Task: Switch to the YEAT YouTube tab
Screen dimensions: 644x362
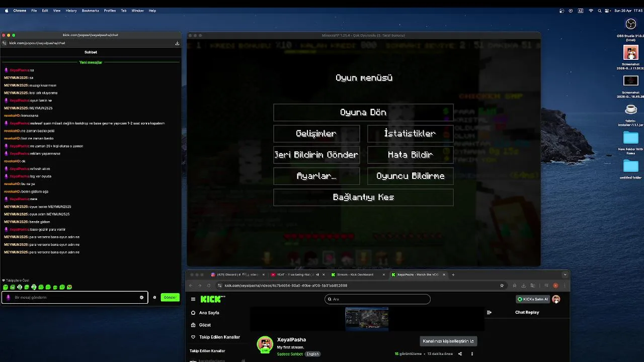Action: point(297,275)
